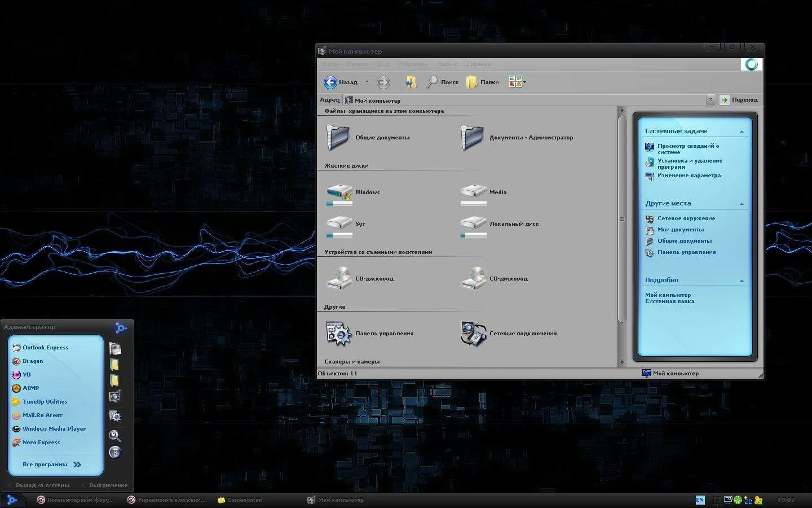Collapse the Другие места section
Screen dimensions: 812x508
pos(742,204)
